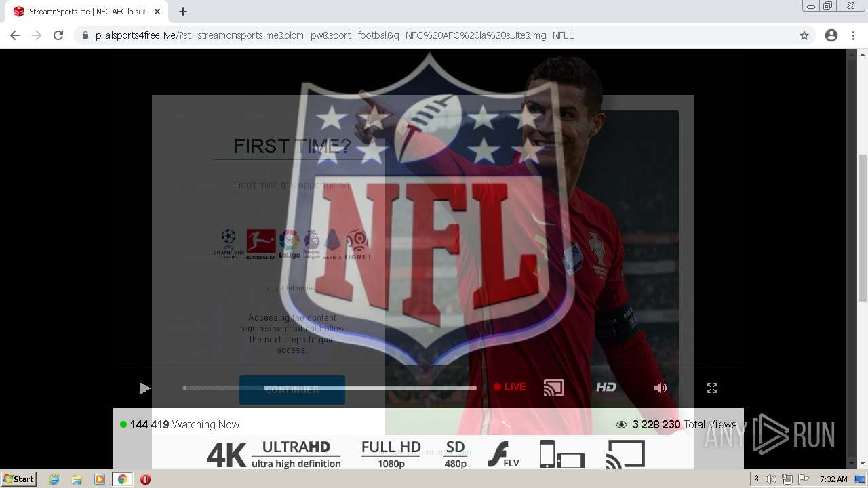Click the FULL HD 1080p badge
868x488 pixels.
[391, 455]
